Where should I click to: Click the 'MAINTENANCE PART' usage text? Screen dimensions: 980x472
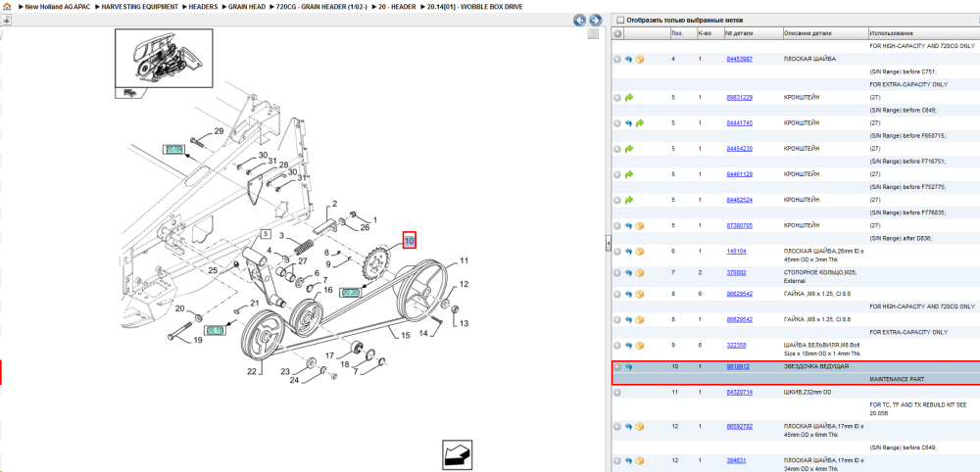click(x=897, y=379)
